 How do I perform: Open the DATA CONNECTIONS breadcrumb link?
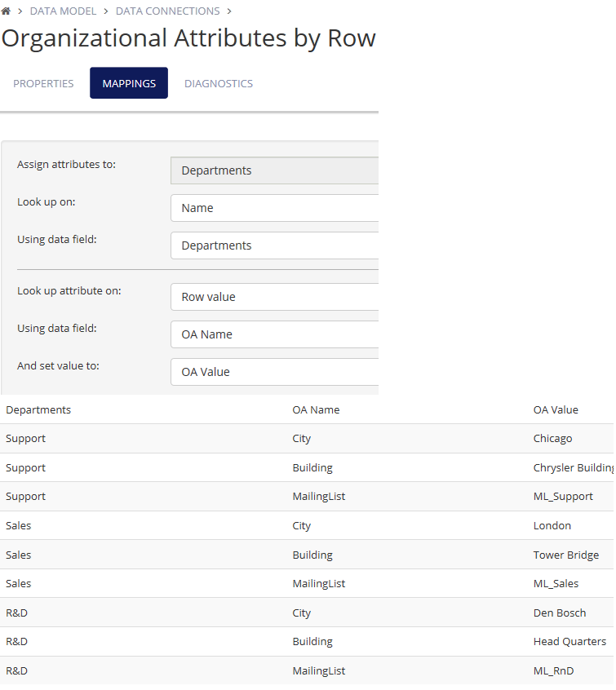(x=167, y=11)
